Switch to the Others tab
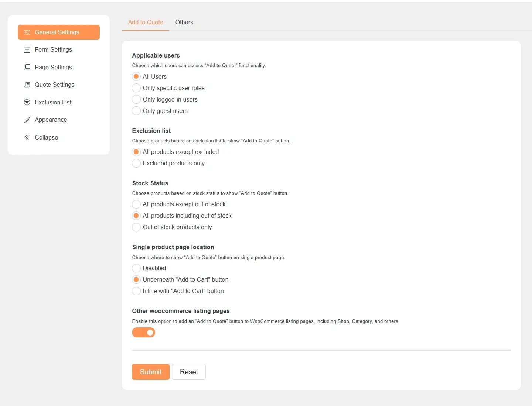532x406 pixels. pos(184,23)
